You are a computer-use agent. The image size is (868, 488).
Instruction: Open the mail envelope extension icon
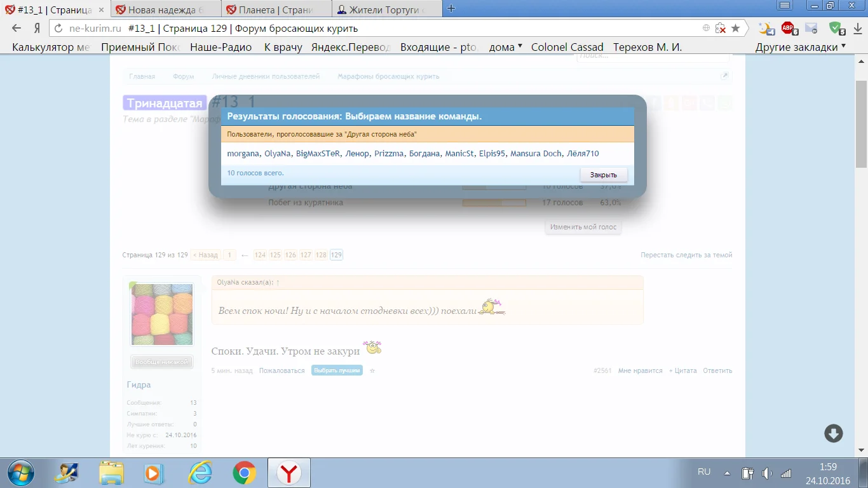click(811, 28)
